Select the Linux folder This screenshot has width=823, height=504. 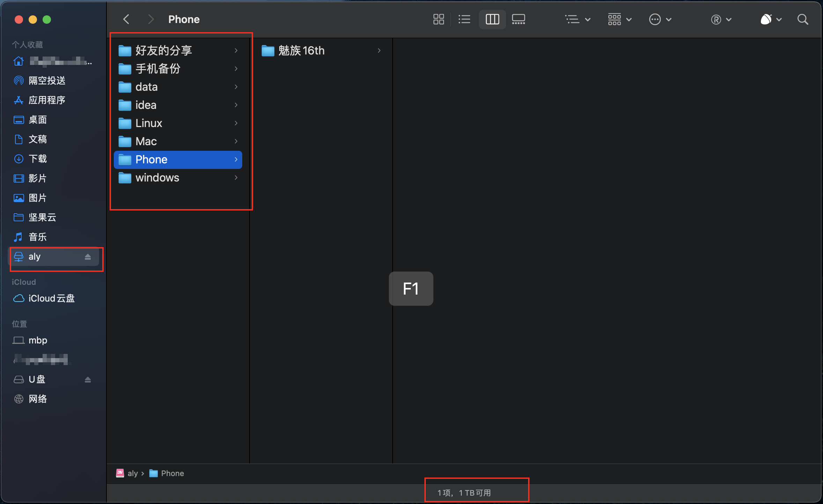178,123
